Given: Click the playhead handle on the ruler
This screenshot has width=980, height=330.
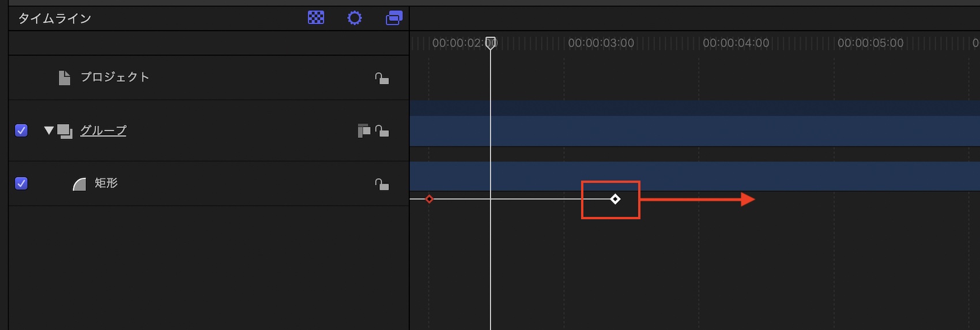Looking at the screenshot, I should pyautogui.click(x=491, y=43).
